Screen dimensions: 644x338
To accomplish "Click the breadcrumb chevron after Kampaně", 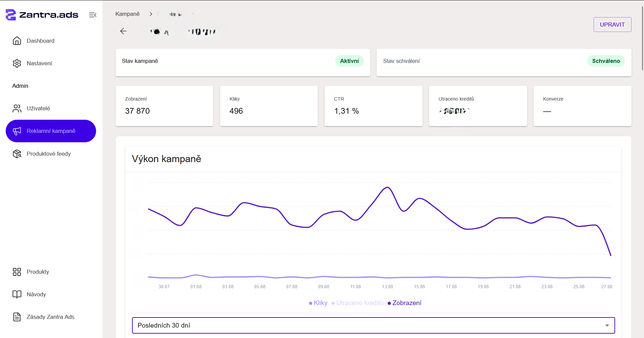I will [151, 14].
